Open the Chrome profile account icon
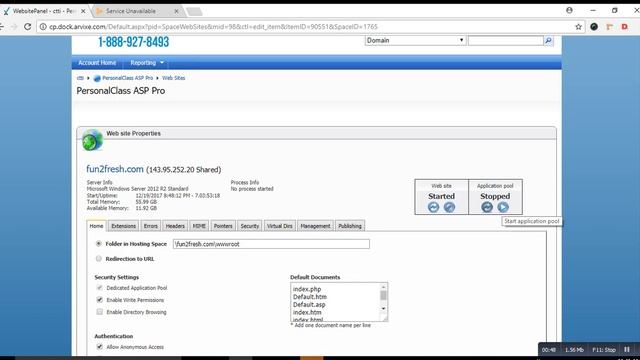Image resolution: width=640 pixels, height=360 pixels. click(569, 10)
